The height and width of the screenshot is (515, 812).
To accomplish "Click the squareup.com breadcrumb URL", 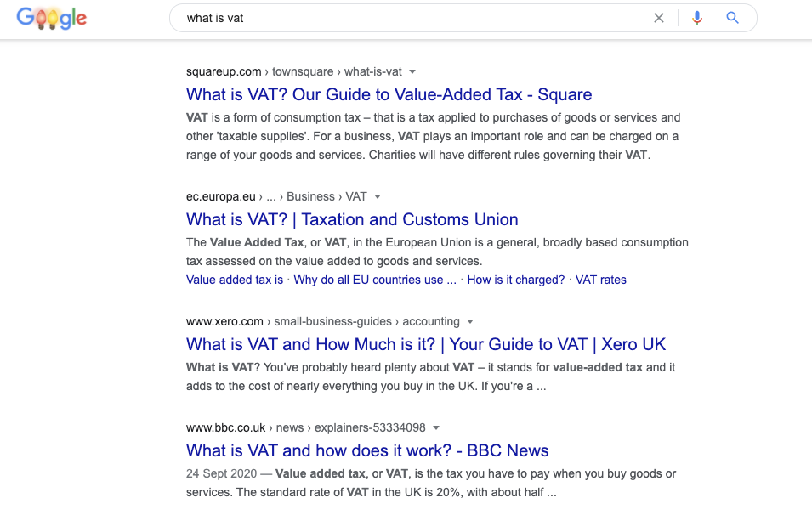I will 293,72.
